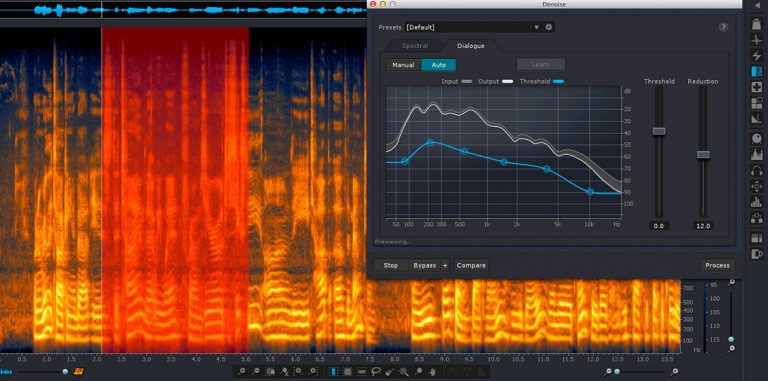Select the magic wand selection tool
The image size is (768, 381).
point(404,372)
